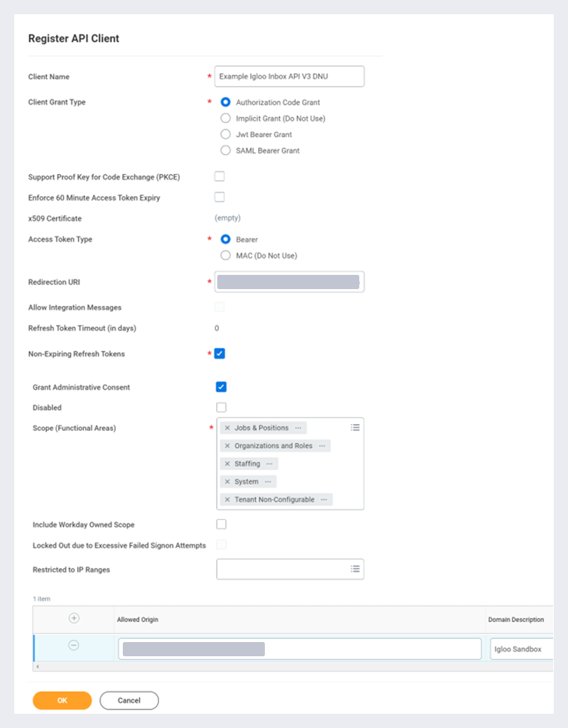Open Restricted to IP Ranges prompt icon

pos(355,569)
